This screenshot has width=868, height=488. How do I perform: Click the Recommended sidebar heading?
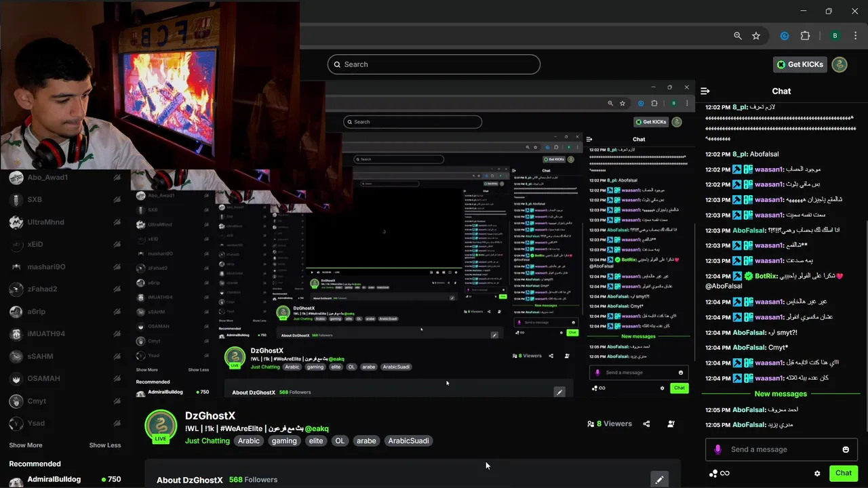(35, 464)
